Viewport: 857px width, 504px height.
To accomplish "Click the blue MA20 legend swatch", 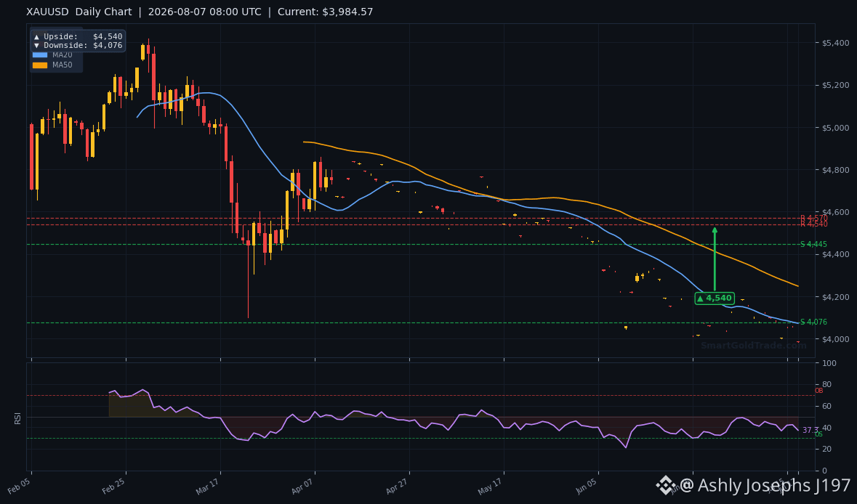I will point(40,54).
